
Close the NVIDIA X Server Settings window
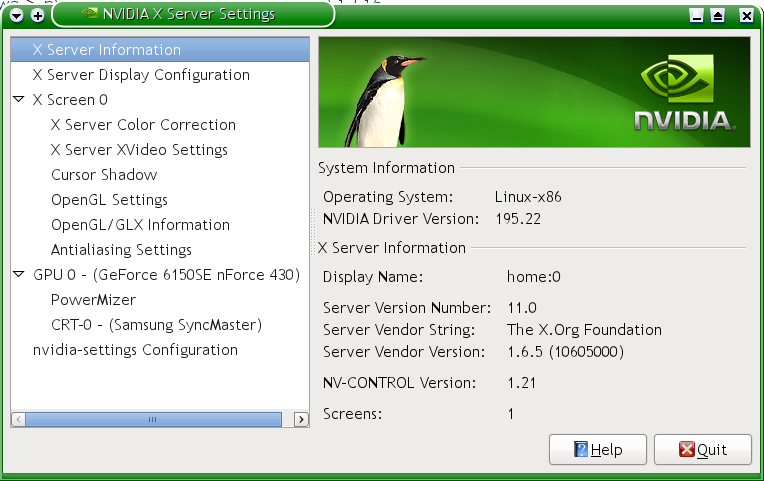pyautogui.click(x=746, y=16)
